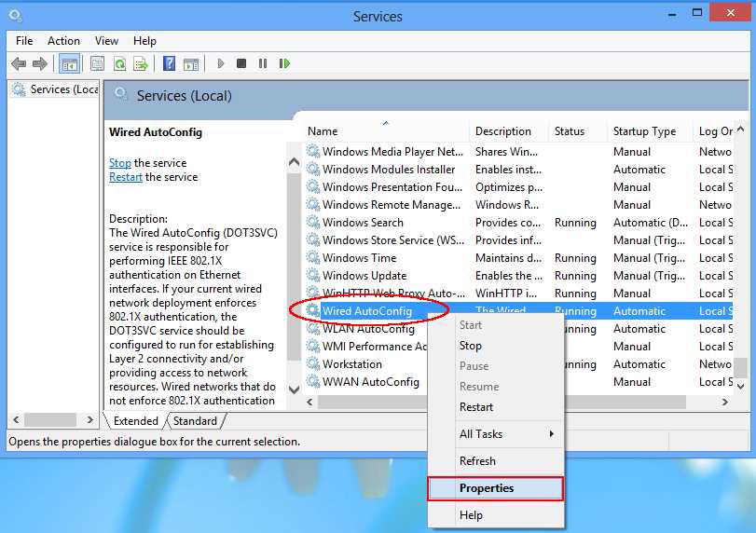Click gear icon beside Windows Store Service
Image resolution: width=756 pixels, height=533 pixels.
pos(313,240)
